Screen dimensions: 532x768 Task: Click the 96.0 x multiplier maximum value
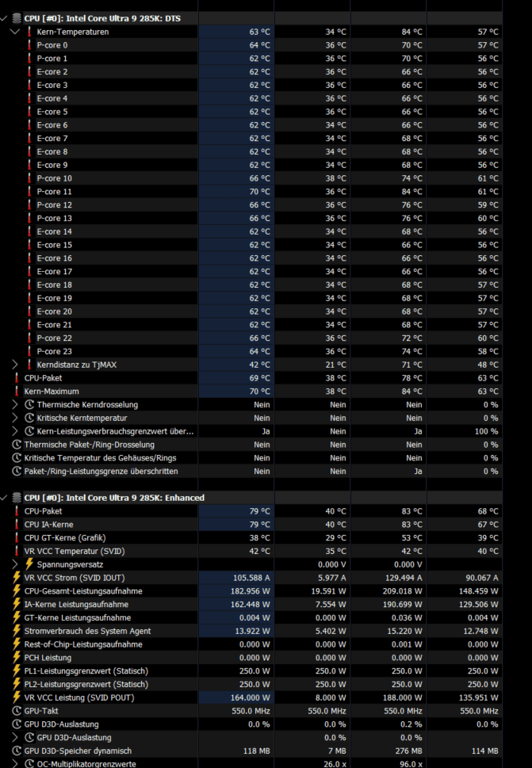411,763
